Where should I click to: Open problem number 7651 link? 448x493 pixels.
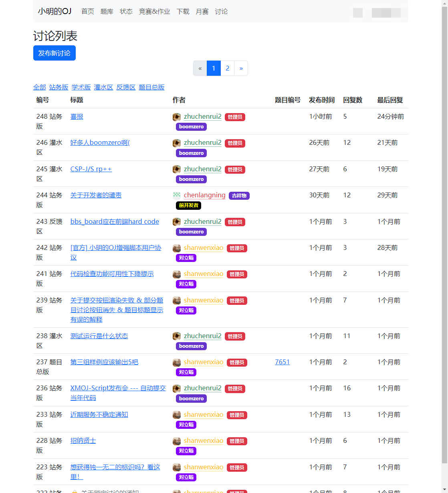[x=282, y=362]
